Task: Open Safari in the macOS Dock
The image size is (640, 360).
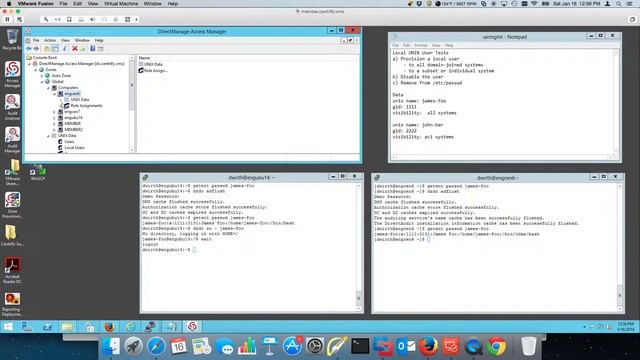Action: tap(156, 347)
